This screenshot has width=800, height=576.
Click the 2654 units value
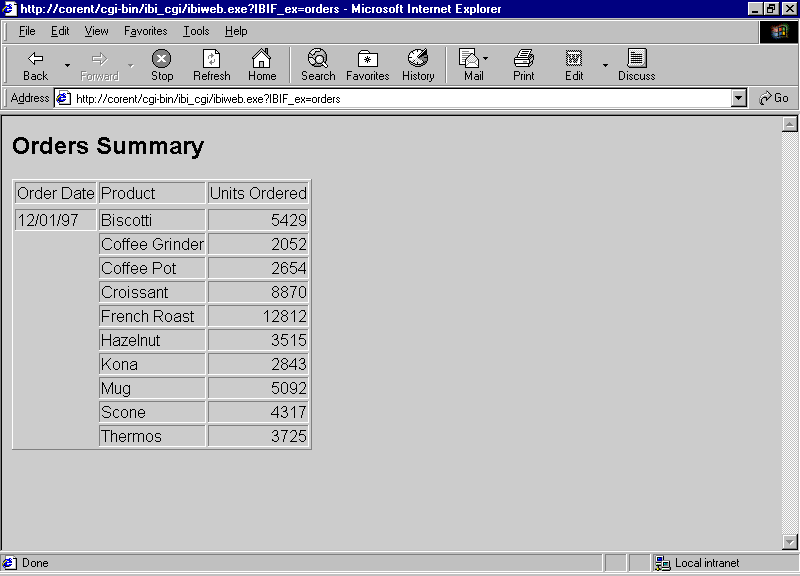click(289, 268)
